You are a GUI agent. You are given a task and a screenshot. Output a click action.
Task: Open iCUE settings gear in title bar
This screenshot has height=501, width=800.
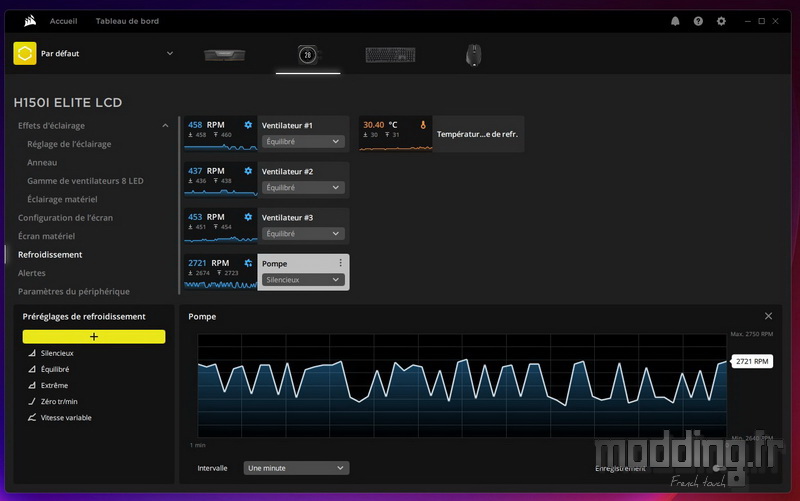721,21
